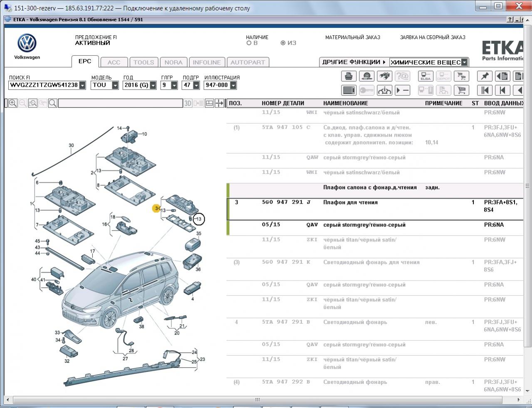Switch to the ACC tab
Viewport: 532px width, 408px height.
click(114, 62)
